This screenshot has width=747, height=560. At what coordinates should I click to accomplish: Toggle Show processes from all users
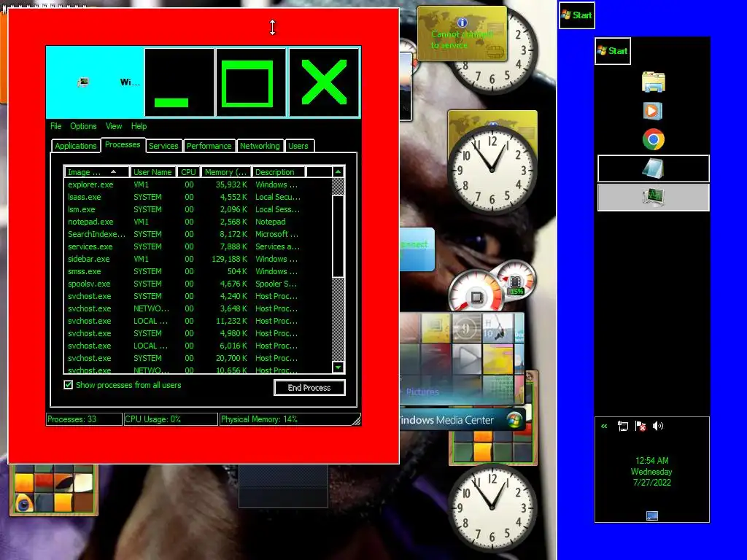tap(68, 385)
